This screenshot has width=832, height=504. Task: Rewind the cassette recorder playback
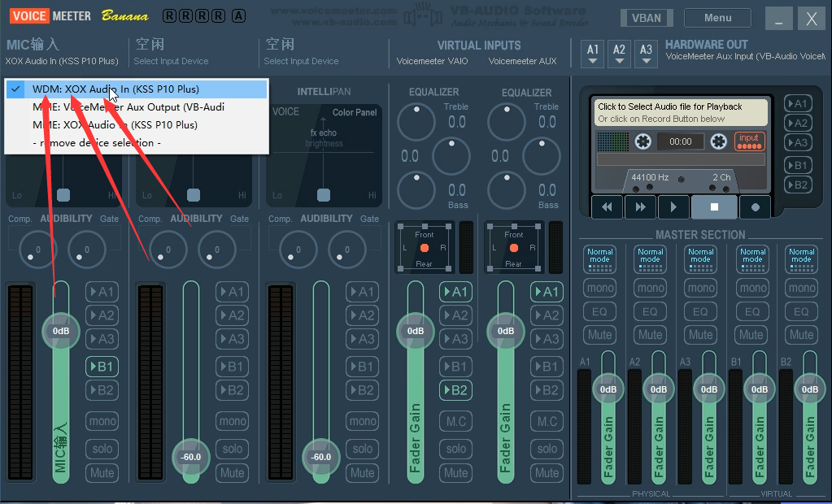pos(608,207)
